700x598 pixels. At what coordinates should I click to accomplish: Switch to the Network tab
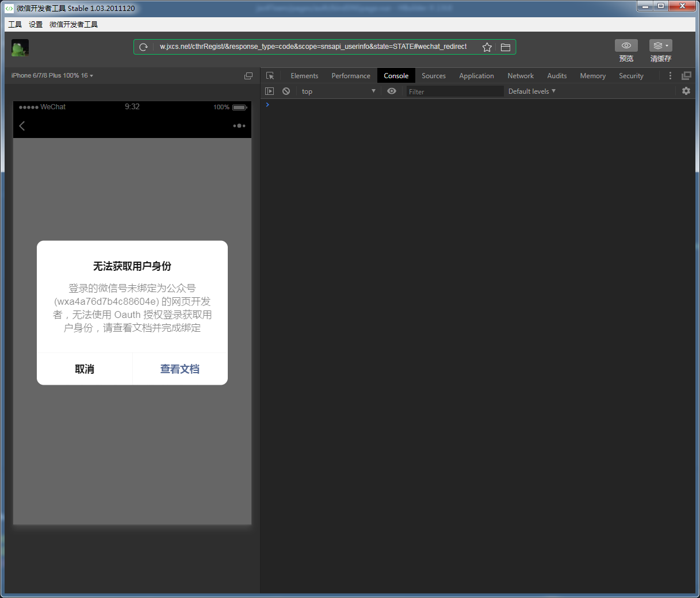521,76
